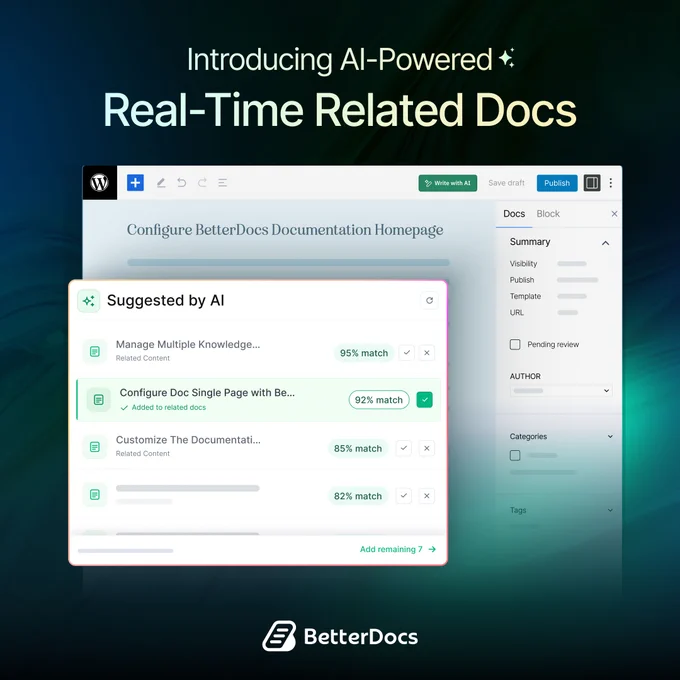Image resolution: width=680 pixels, height=680 pixels.
Task: Click the Template value
Action: pos(572,296)
